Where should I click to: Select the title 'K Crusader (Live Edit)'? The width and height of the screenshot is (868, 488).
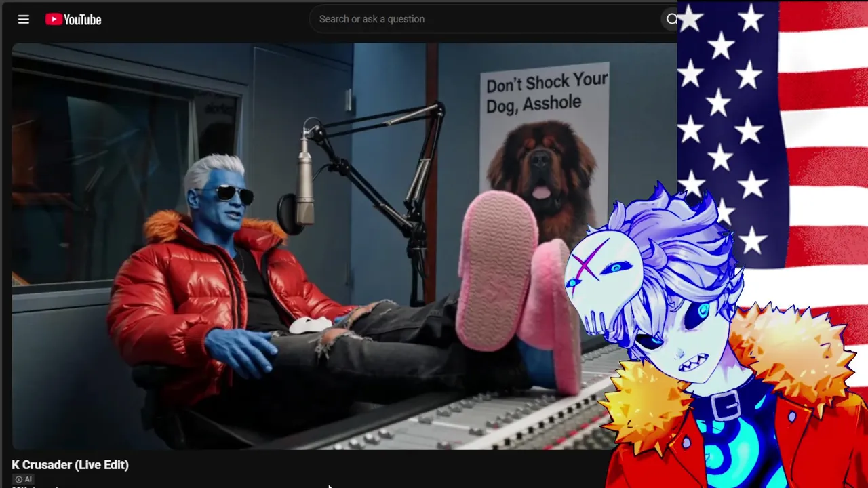(x=70, y=464)
